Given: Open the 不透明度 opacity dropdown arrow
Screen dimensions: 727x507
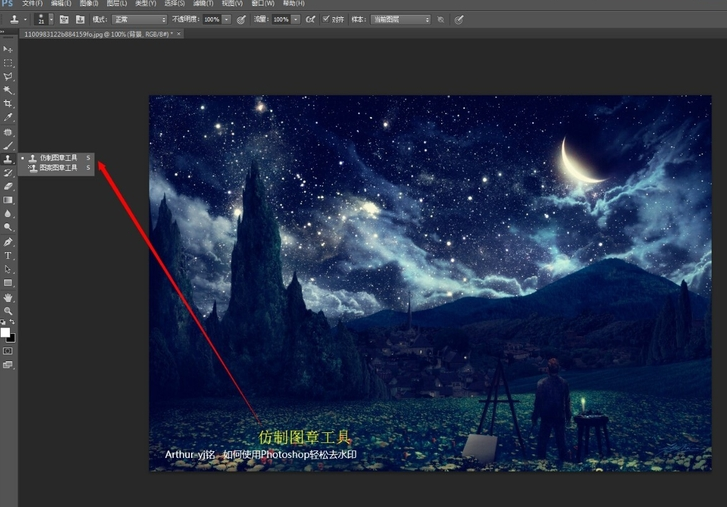Looking at the screenshot, I should (226, 19).
